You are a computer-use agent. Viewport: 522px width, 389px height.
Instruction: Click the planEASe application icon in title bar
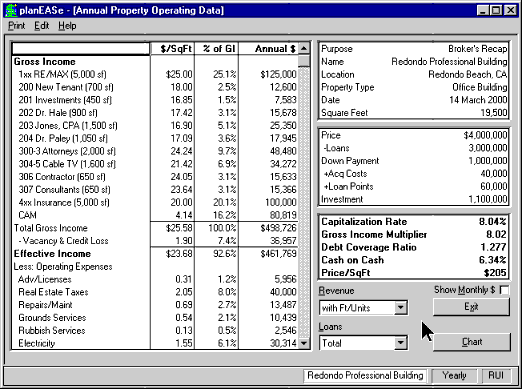click(x=11, y=10)
